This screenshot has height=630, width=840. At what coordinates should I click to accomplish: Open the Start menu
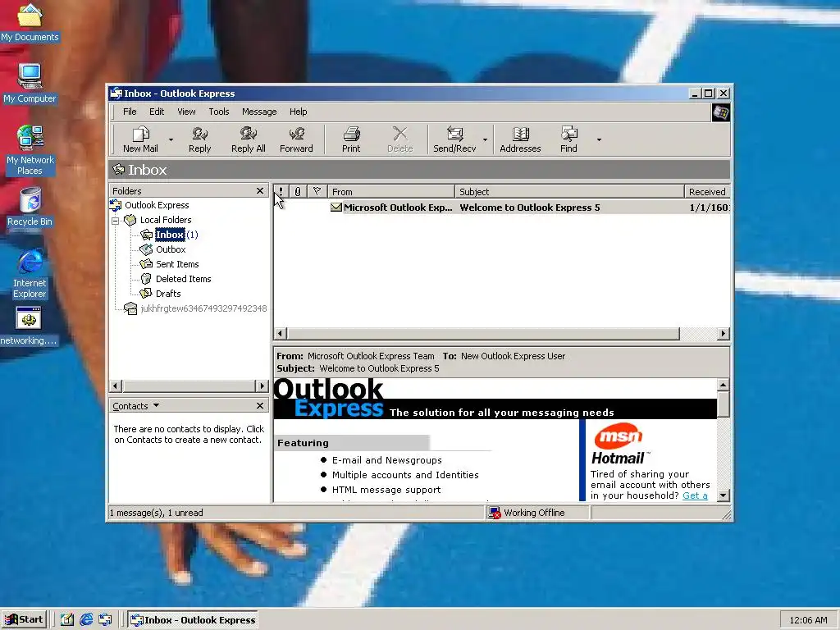24,620
